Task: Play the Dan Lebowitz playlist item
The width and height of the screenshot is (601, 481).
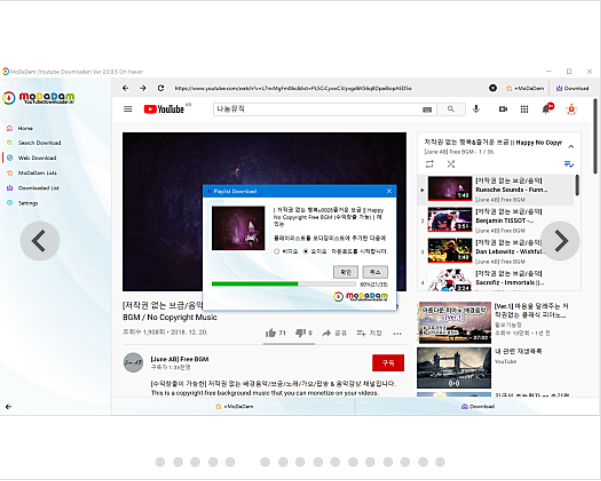Action: (495, 251)
